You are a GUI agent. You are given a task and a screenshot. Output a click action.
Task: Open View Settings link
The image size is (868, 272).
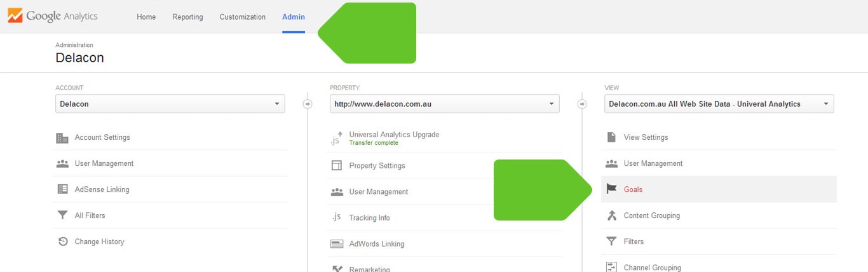[x=646, y=137]
